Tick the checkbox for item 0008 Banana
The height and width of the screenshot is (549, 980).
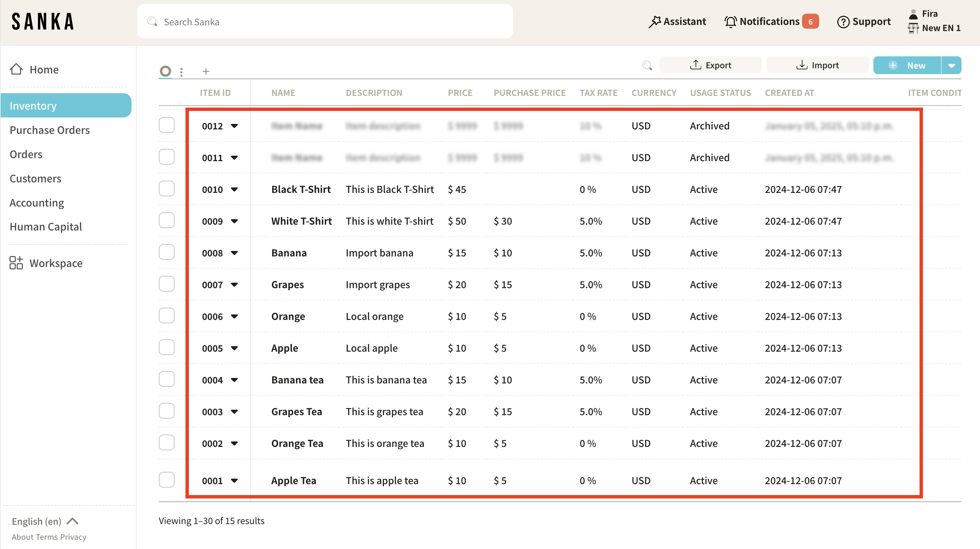tap(167, 252)
